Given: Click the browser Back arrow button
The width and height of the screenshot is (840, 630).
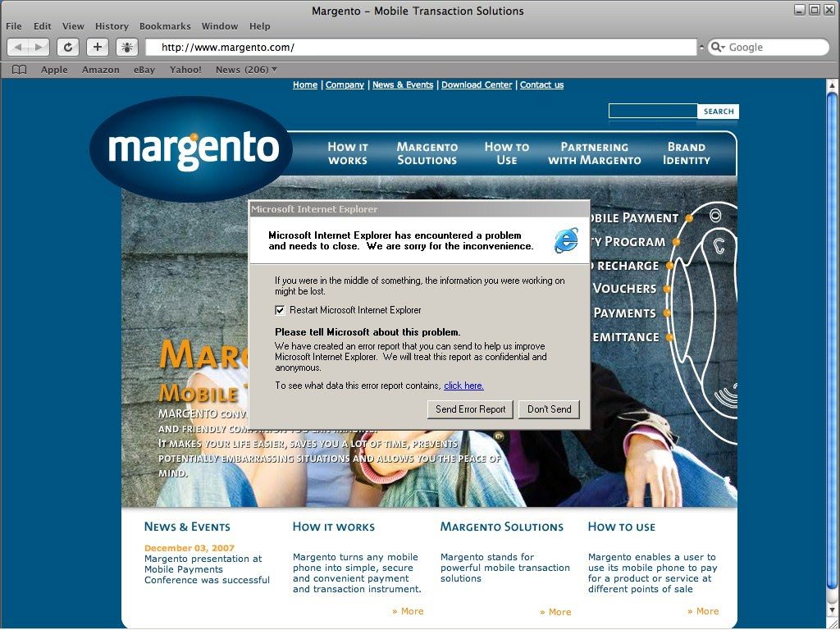Looking at the screenshot, I should pyautogui.click(x=18, y=47).
